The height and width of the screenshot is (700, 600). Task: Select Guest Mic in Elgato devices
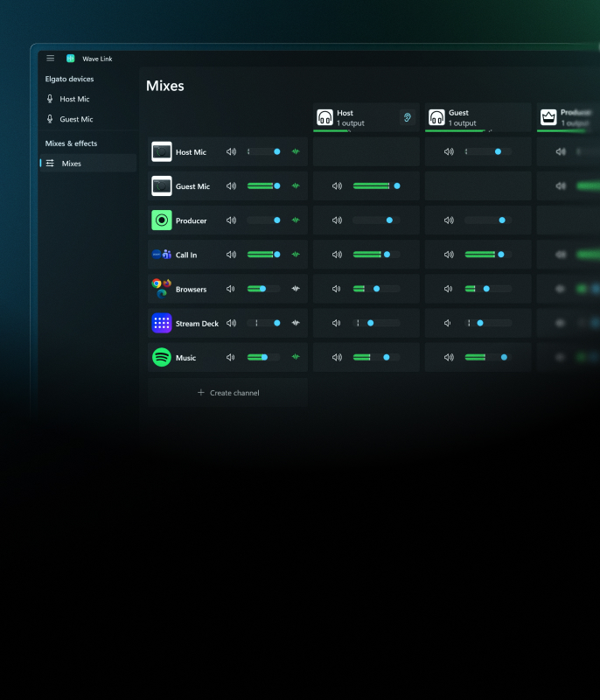click(x=87, y=119)
